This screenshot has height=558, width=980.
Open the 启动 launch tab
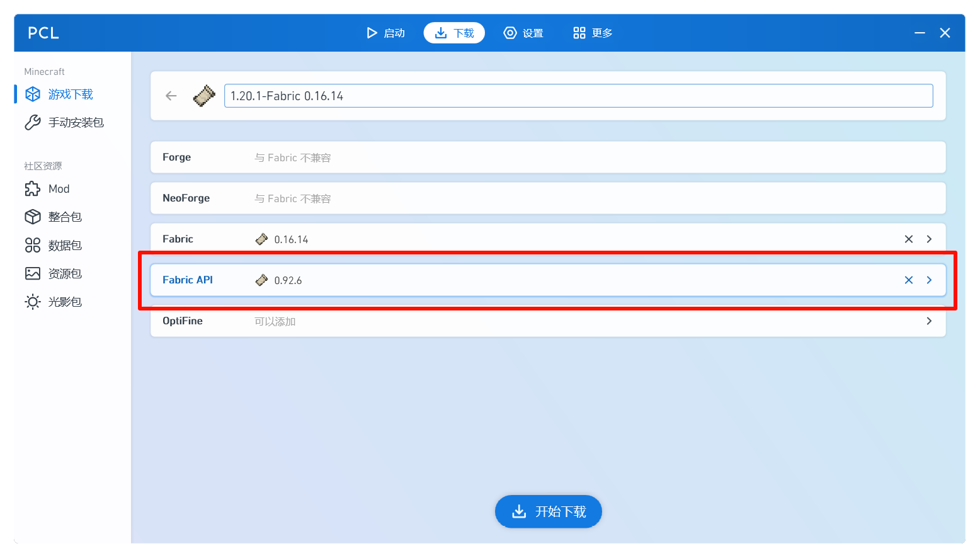click(385, 33)
